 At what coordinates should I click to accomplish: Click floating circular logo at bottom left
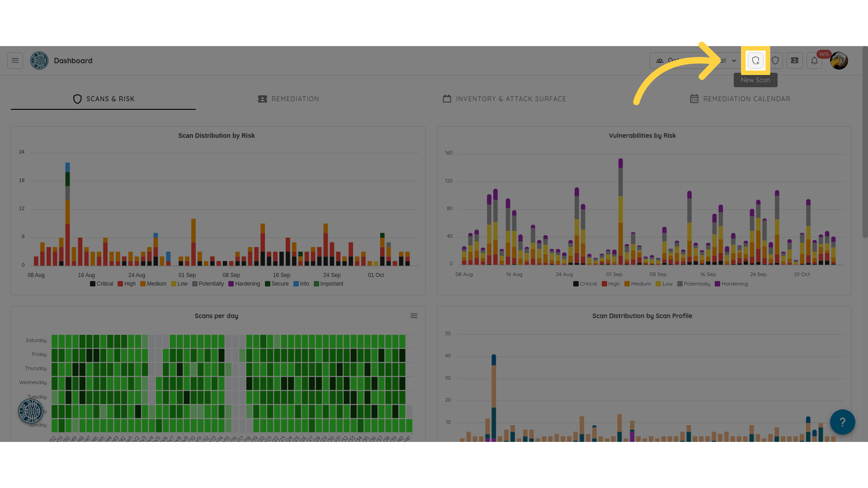tap(31, 411)
